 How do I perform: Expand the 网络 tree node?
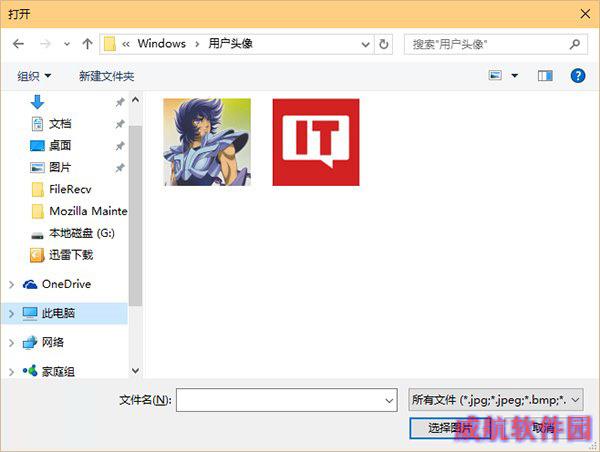(x=11, y=343)
